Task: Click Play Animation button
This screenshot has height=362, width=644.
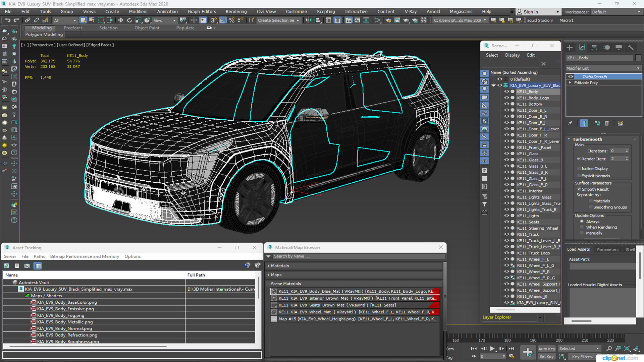Action: [x=492, y=349]
